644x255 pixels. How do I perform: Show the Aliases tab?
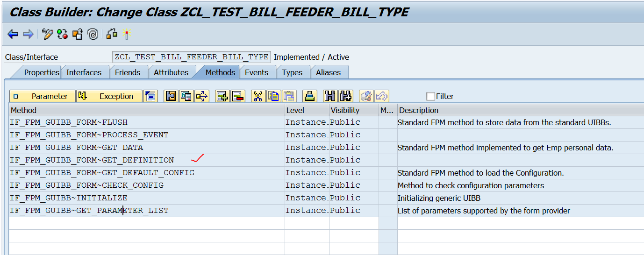(329, 72)
